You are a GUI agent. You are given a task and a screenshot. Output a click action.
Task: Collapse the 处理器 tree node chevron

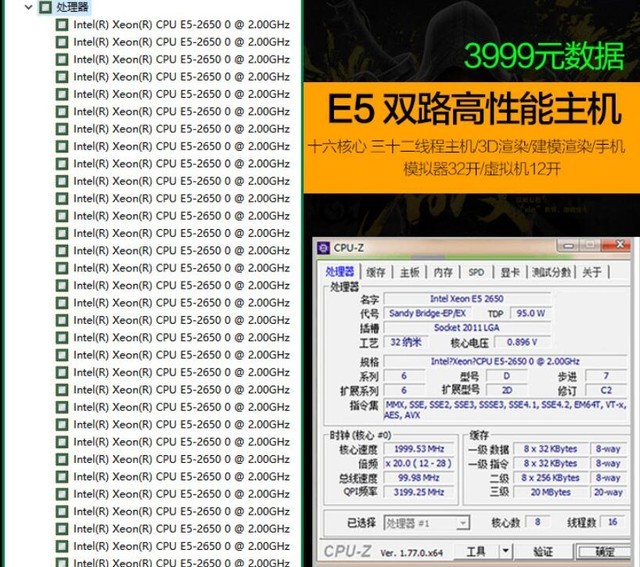pyautogui.click(x=28, y=8)
